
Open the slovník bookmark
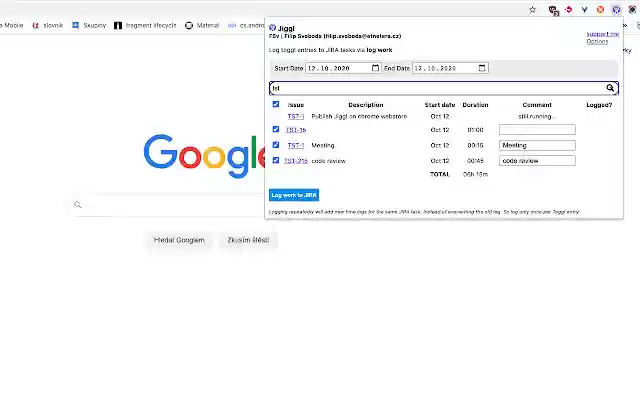click(48, 25)
